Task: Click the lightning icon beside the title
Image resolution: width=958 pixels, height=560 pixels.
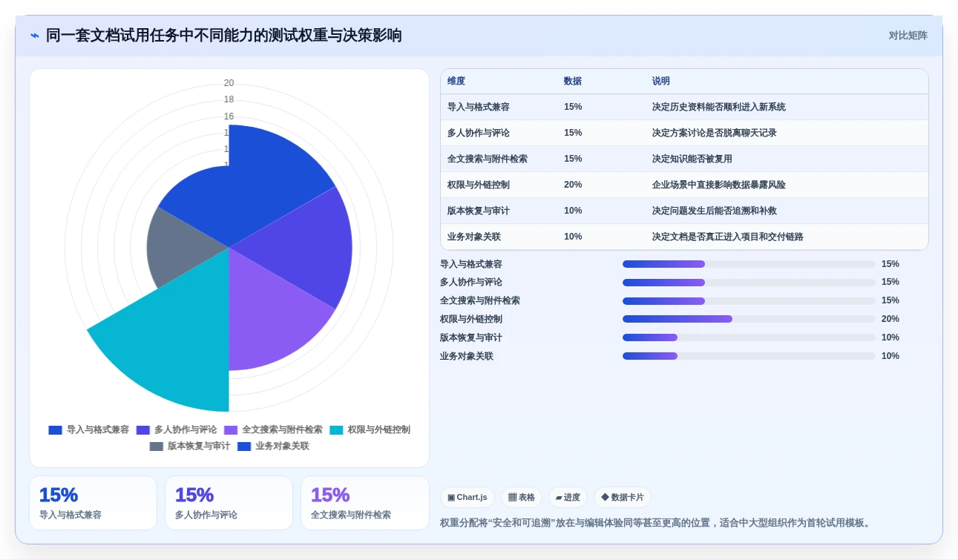Action: pos(35,36)
